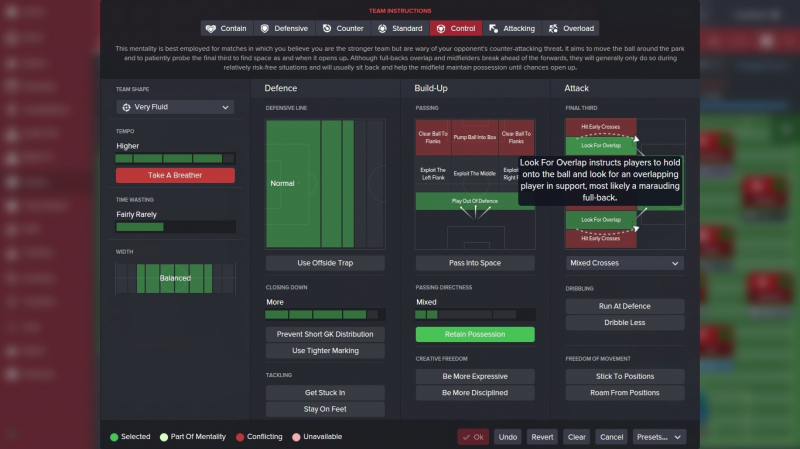Adjust the Passing Directness slider
The height and width of the screenshot is (449, 800).
pyautogui.click(x=475, y=315)
